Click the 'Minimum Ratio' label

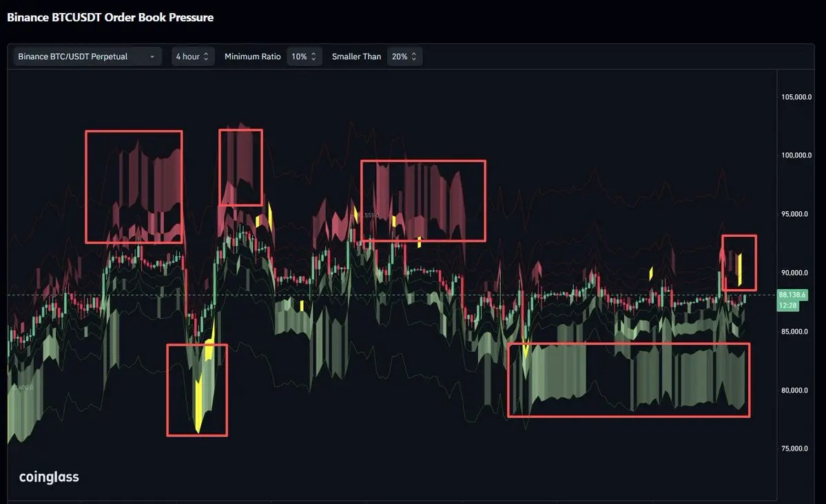tap(252, 56)
